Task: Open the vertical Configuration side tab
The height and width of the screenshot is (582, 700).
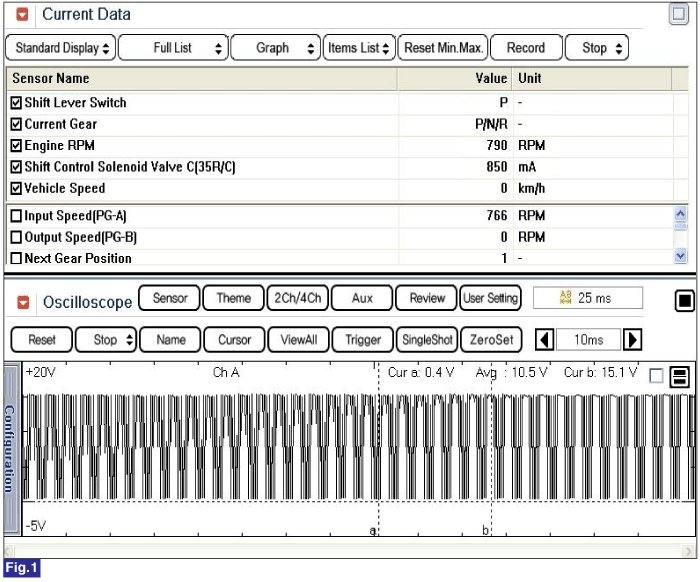Action: pyautogui.click(x=10, y=448)
